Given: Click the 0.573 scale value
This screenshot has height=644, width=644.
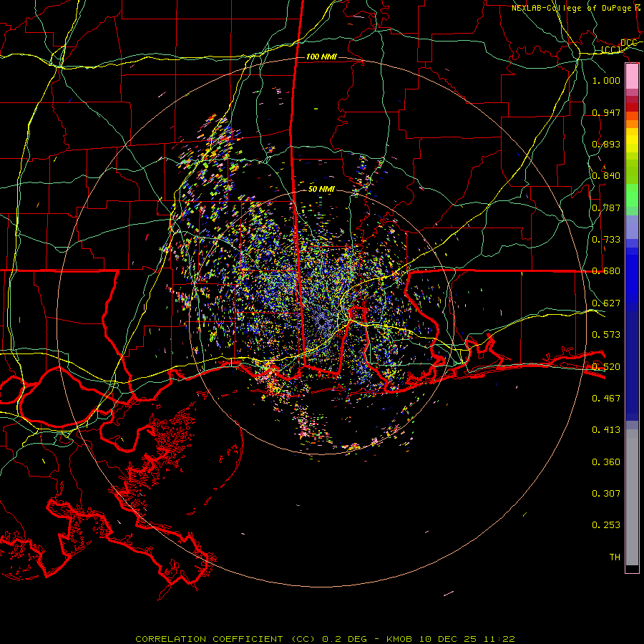Looking at the screenshot, I should [606, 335].
